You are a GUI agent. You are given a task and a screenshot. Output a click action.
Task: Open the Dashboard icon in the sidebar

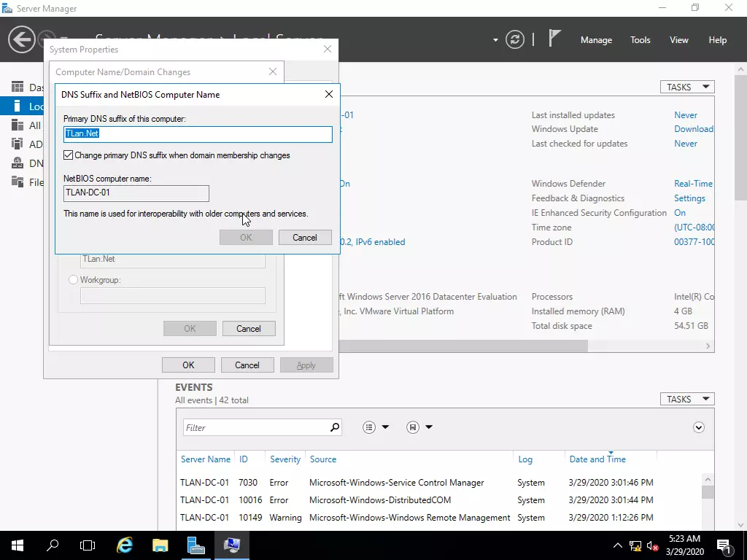(x=18, y=87)
